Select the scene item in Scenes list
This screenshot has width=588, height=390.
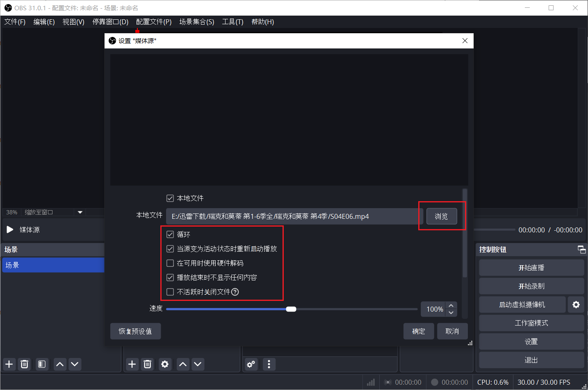click(x=53, y=265)
